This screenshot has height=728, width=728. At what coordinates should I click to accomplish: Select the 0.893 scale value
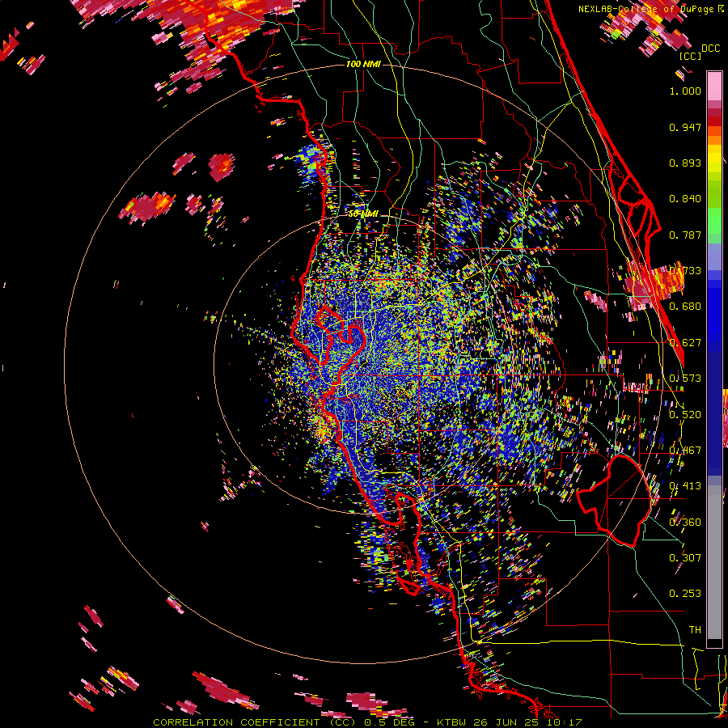685,163
